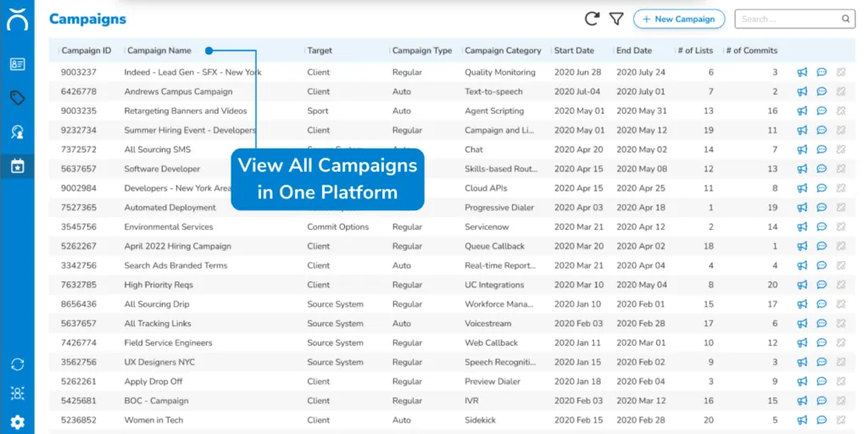The image size is (868, 434).
Task: Select the person search sidebar icon
Action: tap(17, 131)
